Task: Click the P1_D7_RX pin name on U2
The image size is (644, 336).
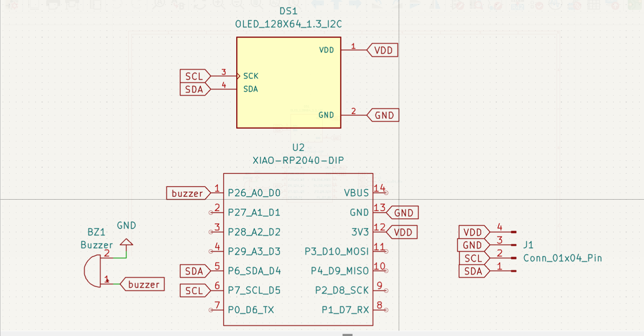Action: pos(345,310)
